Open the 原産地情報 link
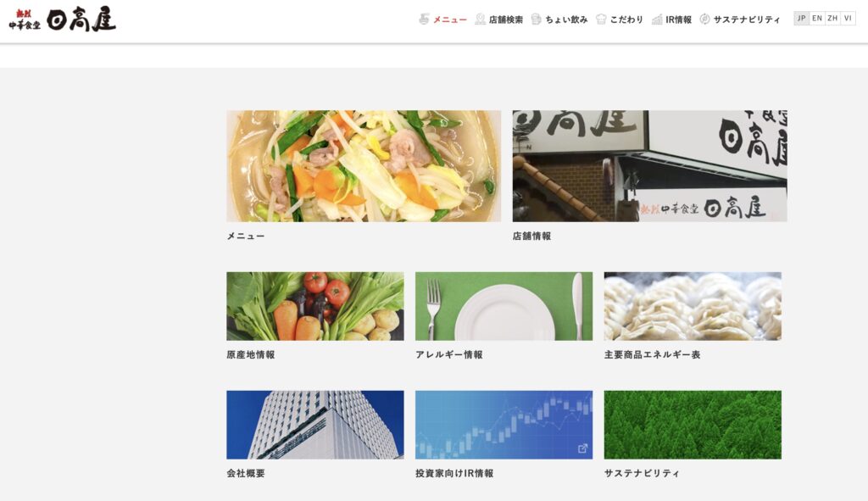Viewport: 868px width, 501px height. [x=251, y=355]
